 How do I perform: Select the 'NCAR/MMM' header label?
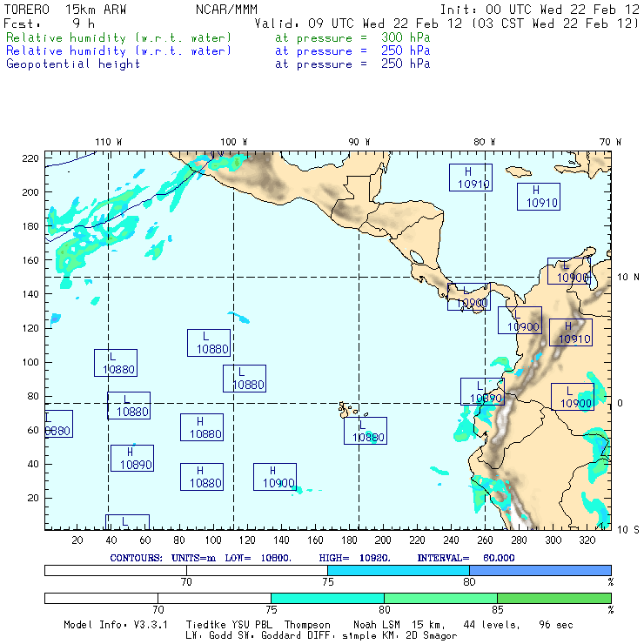[226, 9]
